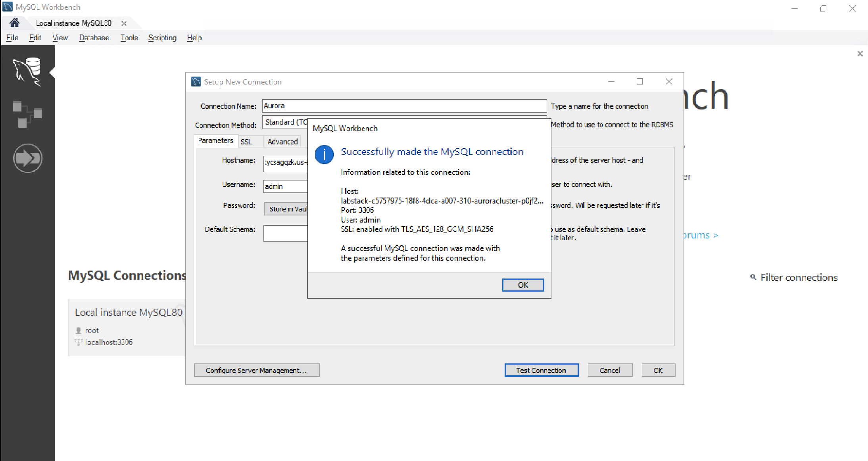This screenshot has height=461, width=868.
Task: Close the Local instance MySQL80 tab
Action: pyautogui.click(x=124, y=23)
